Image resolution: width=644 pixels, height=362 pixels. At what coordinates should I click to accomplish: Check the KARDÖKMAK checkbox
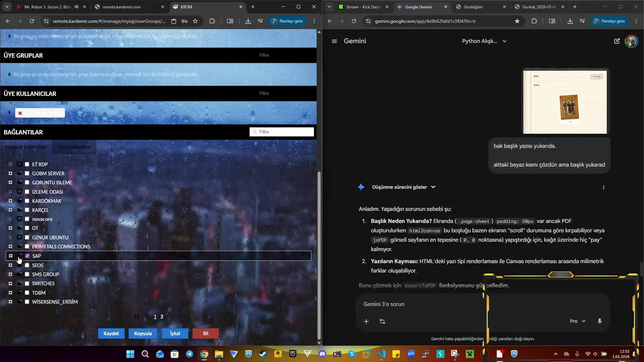[x=27, y=201]
